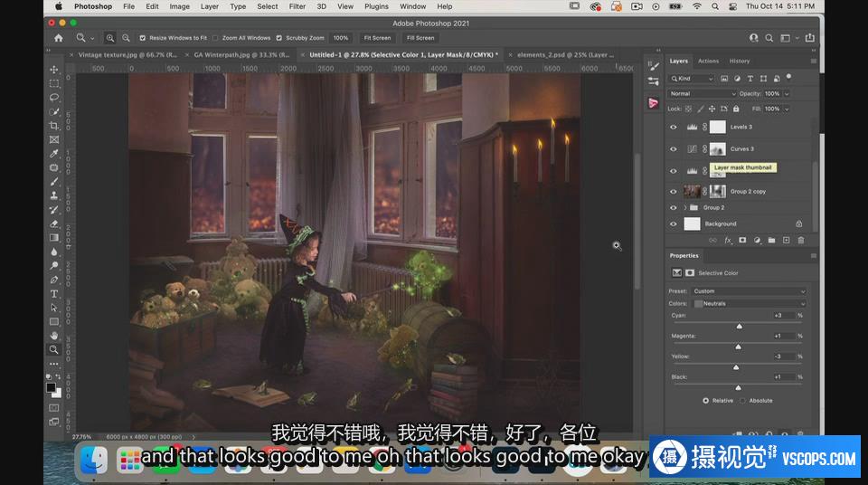This screenshot has height=485, width=868.
Task: Select the Frame tool
Action: pos(53,139)
